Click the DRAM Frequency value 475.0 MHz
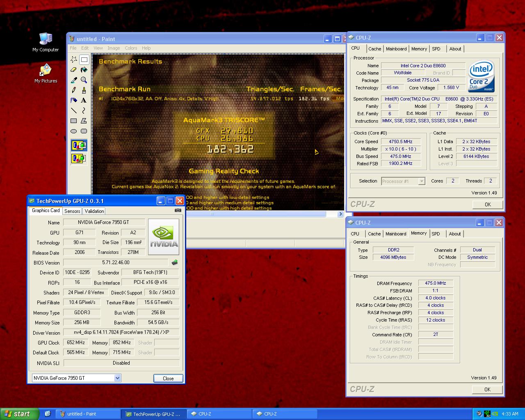The width and height of the screenshot is (525, 420). pyautogui.click(x=436, y=283)
